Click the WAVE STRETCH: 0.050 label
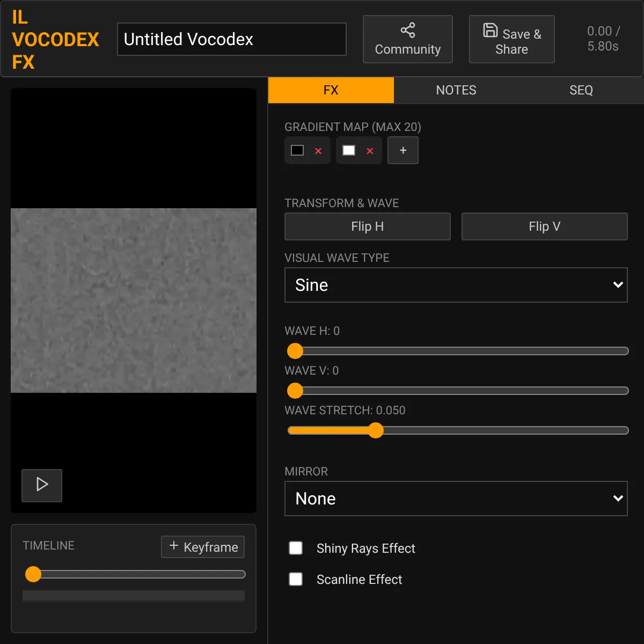This screenshot has width=644, height=644. [x=345, y=411]
